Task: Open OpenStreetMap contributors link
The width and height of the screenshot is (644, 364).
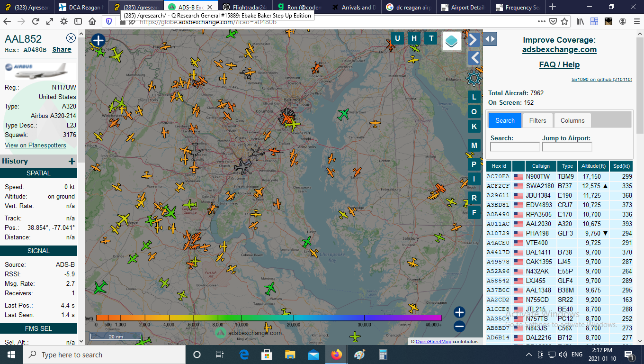Action: coord(433,341)
